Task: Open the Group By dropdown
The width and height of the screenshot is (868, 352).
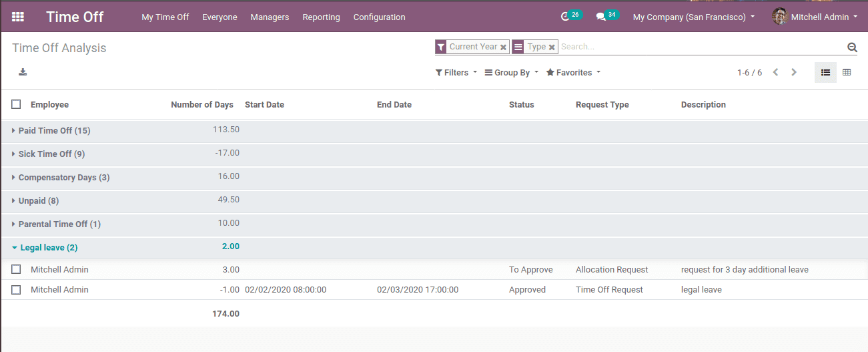Action: point(512,72)
